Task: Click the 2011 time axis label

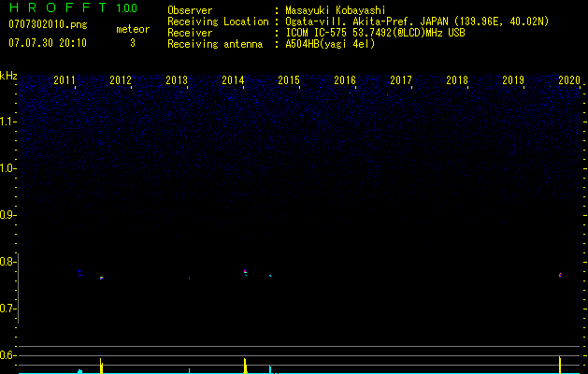Action: pos(65,80)
